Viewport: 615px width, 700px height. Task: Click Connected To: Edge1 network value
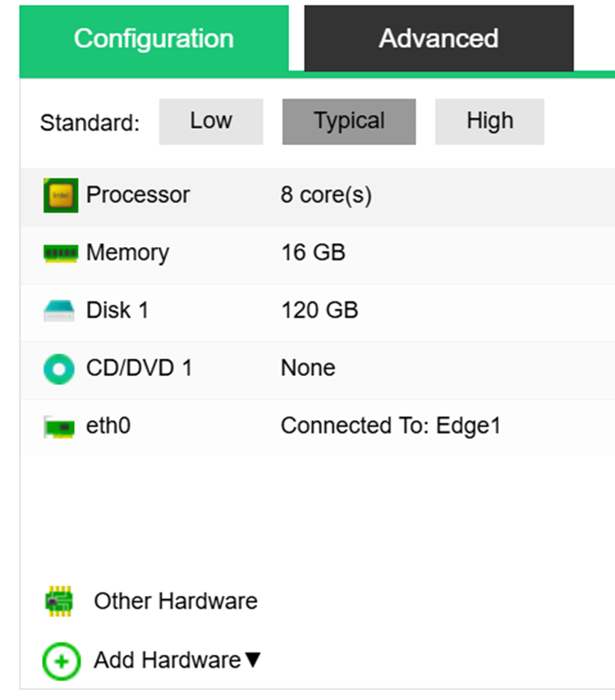click(x=390, y=426)
